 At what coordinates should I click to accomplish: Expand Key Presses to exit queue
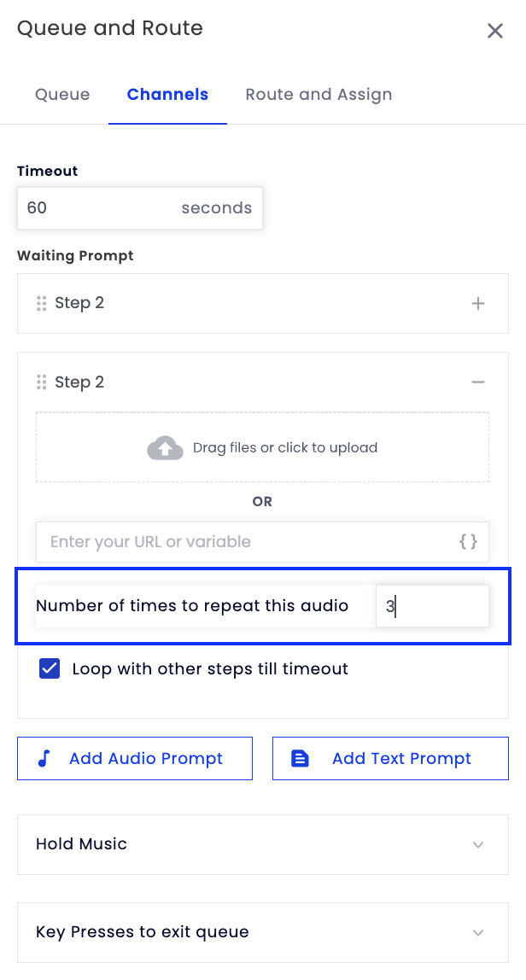pos(263,932)
